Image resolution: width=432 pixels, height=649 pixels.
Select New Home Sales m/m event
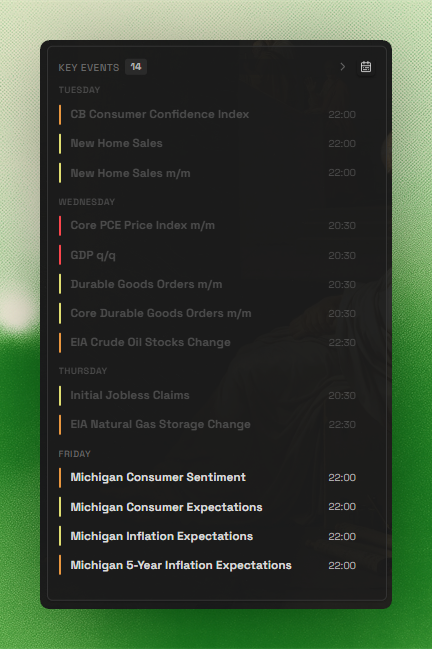point(208,173)
